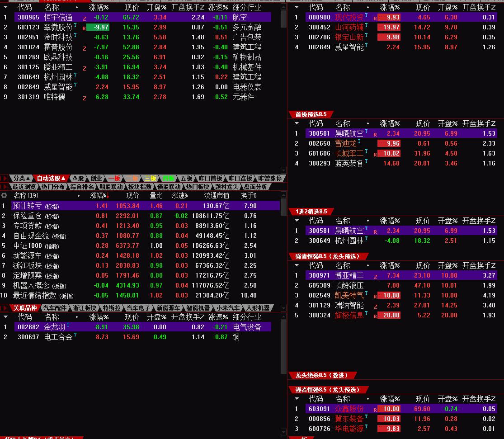Click the T marker next to 华电能源
504x439 pixels.
click(366, 426)
